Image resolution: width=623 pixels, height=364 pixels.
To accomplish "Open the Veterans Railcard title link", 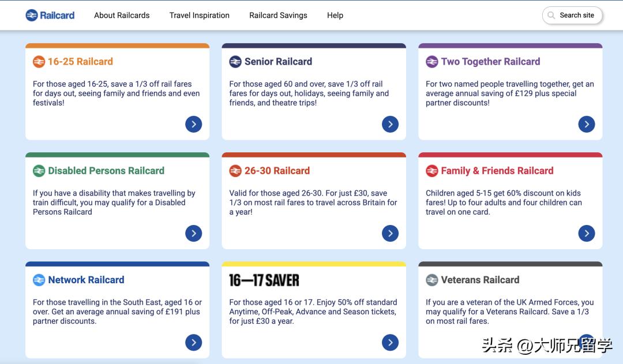I will coord(480,280).
